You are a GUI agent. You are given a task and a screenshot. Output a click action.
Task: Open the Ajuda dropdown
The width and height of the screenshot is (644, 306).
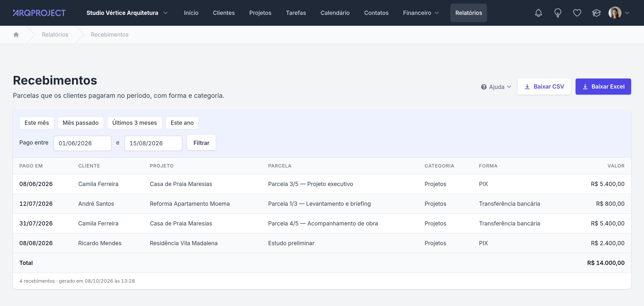click(x=496, y=87)
